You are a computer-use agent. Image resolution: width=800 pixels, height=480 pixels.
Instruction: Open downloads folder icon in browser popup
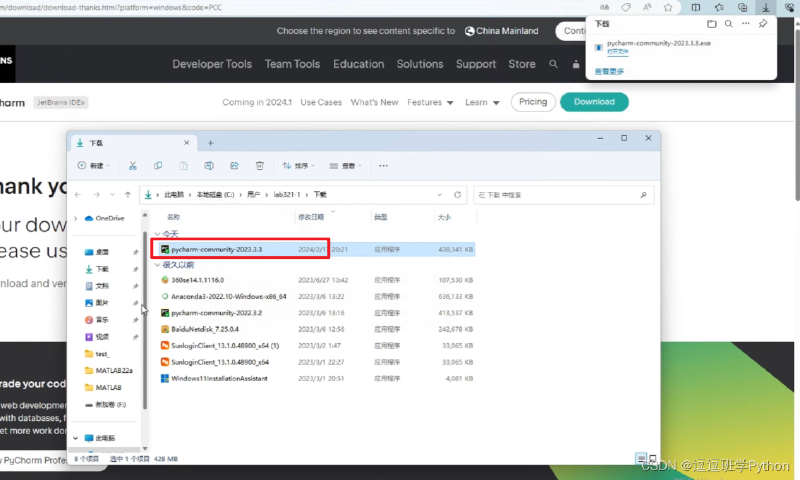pos(711,24)
